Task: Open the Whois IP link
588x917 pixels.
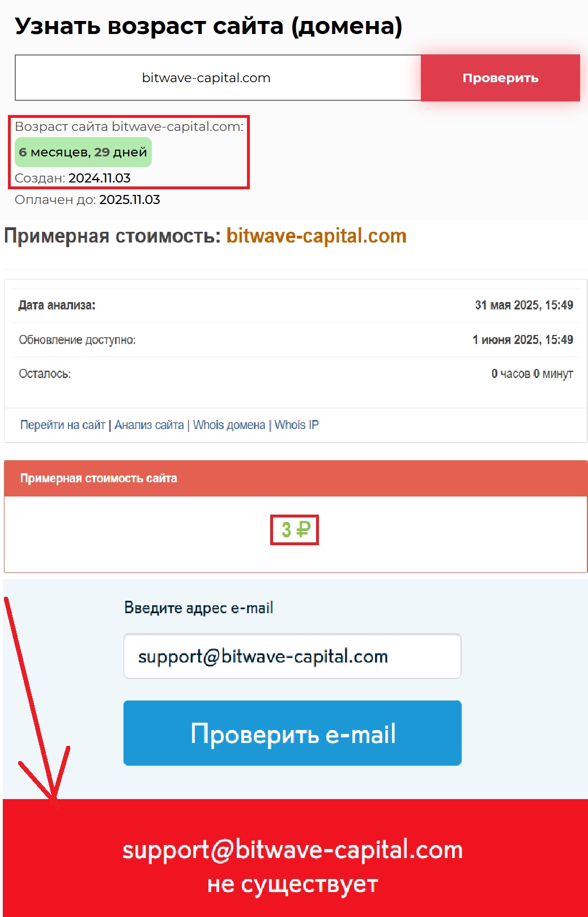Action: coord(296,424)
